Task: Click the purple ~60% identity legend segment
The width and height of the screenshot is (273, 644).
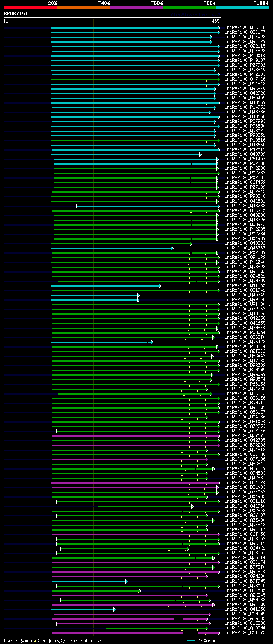Action: tap(136, 8)
